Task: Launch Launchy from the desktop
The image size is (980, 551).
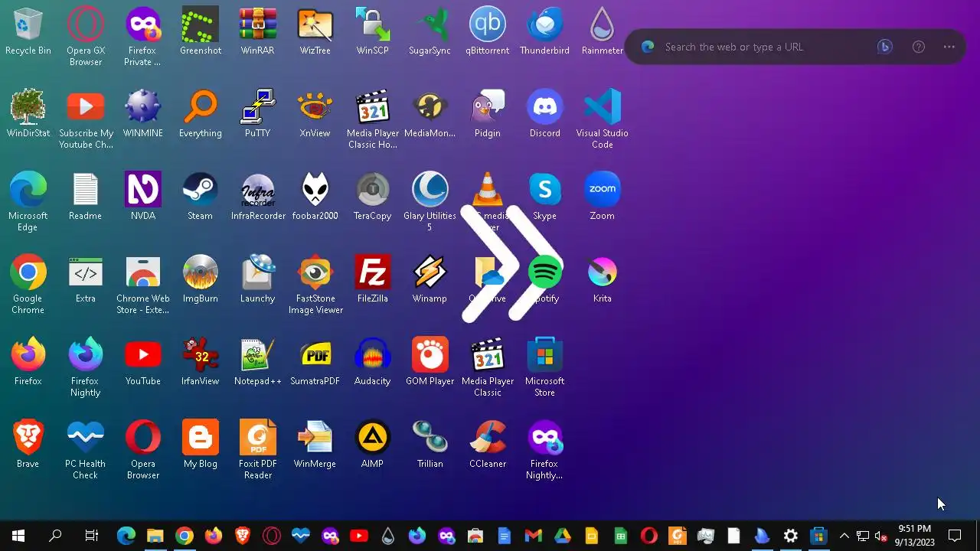Action: [x=257, y=280]
